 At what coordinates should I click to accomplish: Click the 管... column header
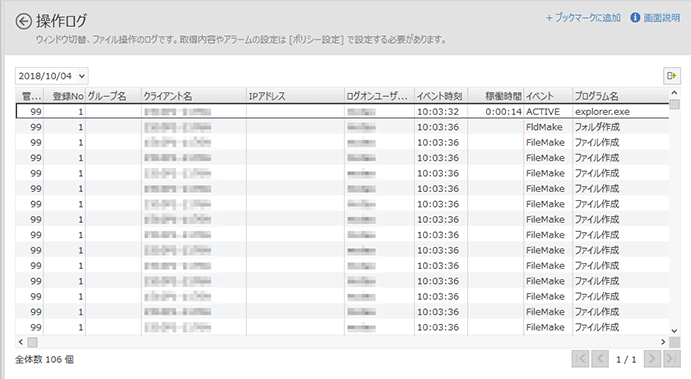tap(30, 96)
